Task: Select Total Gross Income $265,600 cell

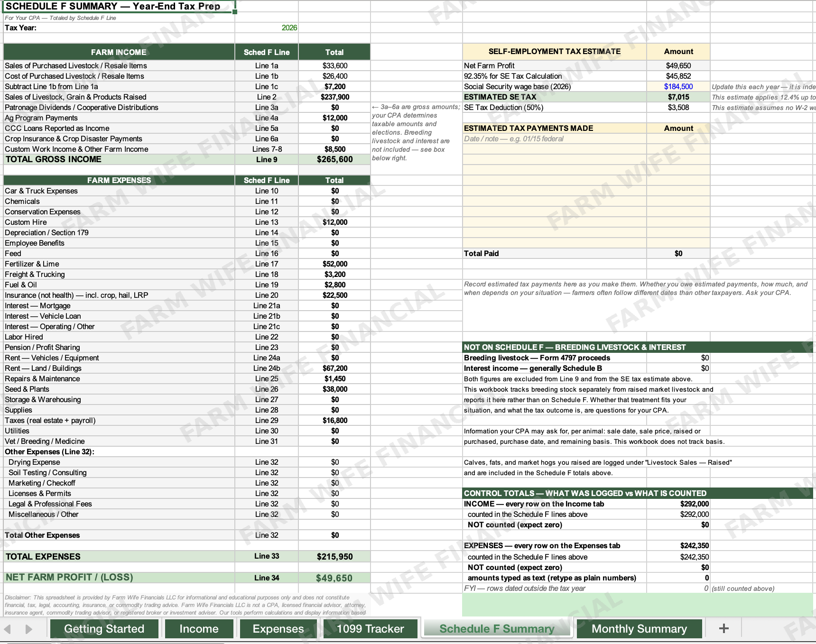Action: (x=334, y=160)
